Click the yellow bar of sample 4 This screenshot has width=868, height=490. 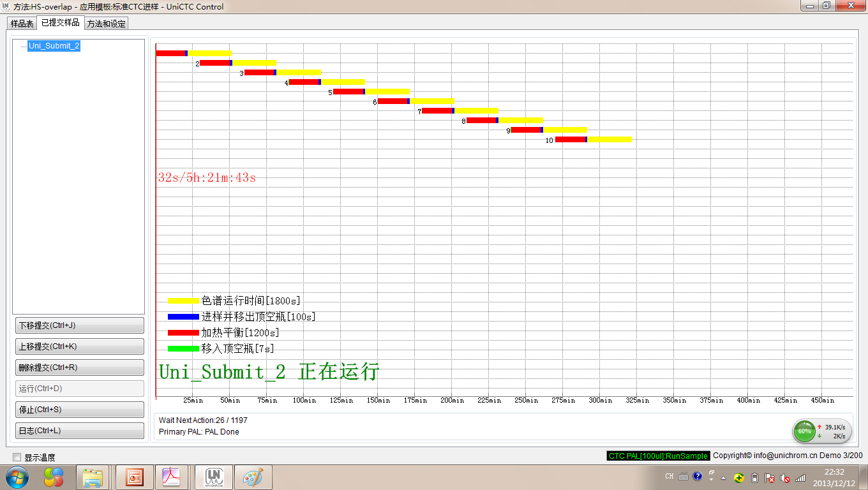click(343, 82)
